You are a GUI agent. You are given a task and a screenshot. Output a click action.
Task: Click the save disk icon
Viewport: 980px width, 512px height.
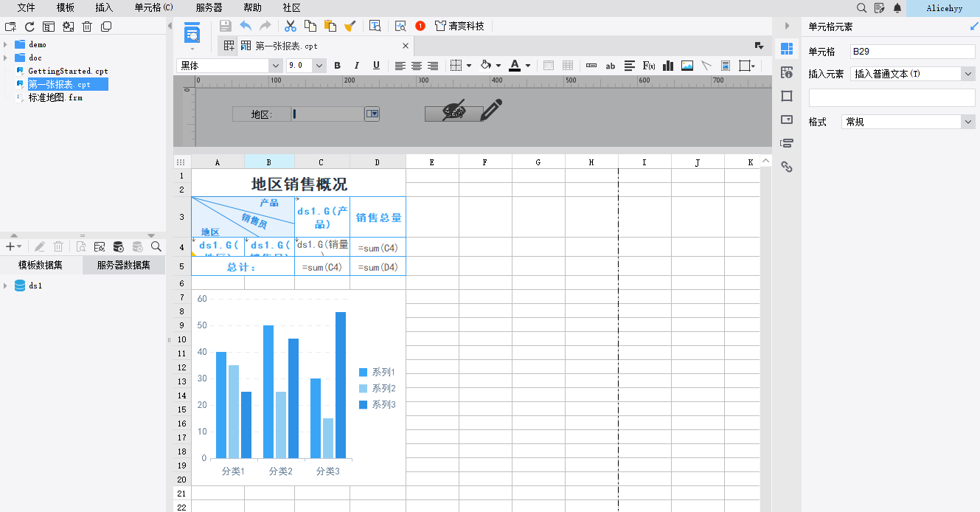coord(226,26)
